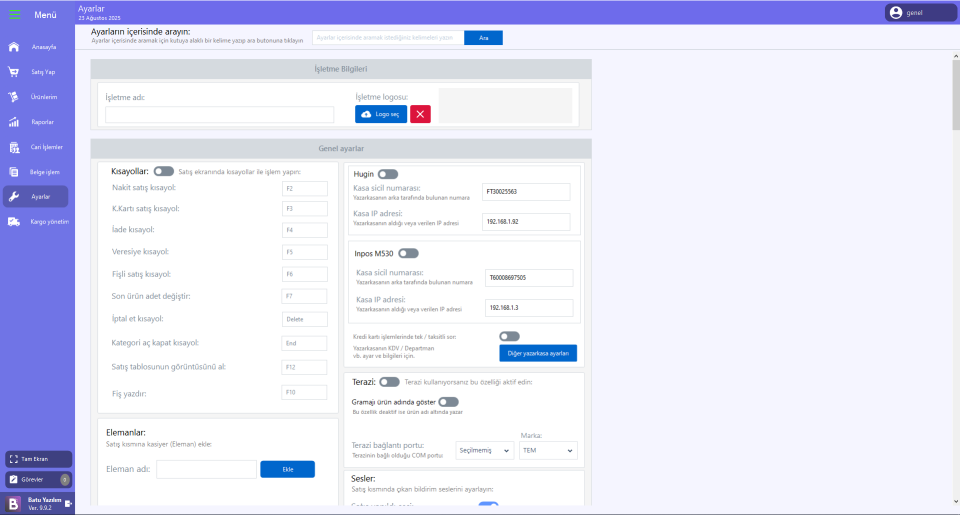Click the red logo remove X button

[x=420, y=114]
